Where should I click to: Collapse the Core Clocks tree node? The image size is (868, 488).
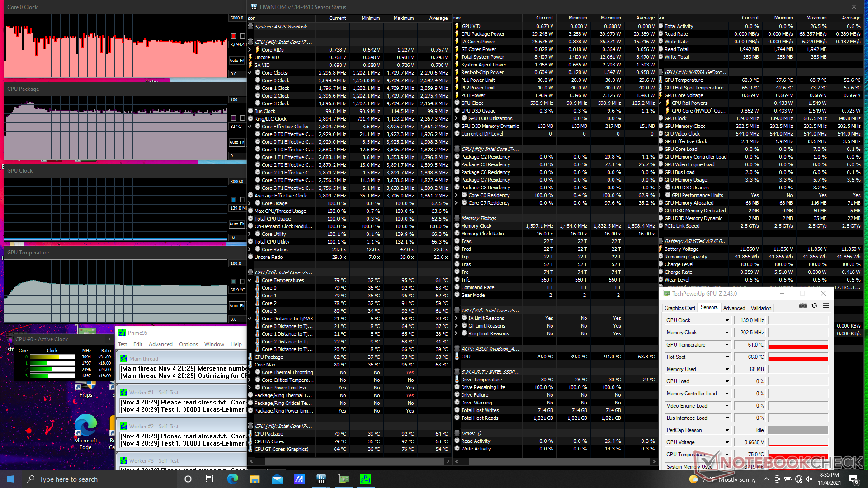(250, 73)
